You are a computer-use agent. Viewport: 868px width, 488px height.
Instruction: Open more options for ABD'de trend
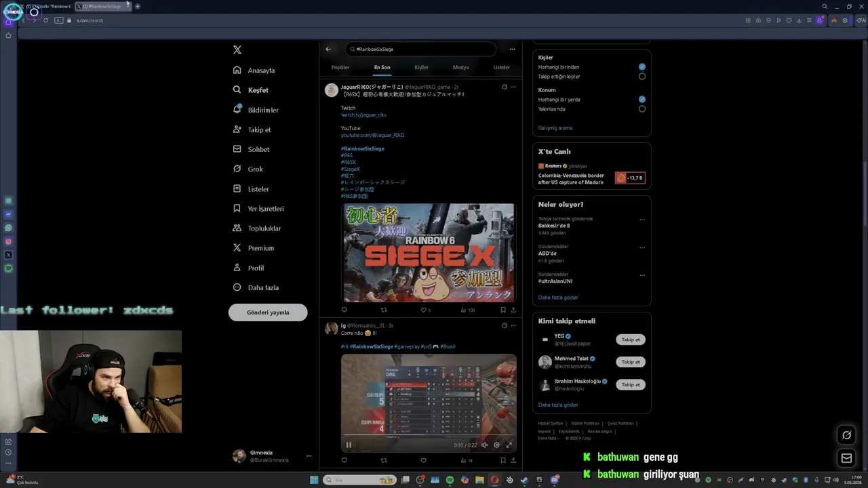(642, 247)
